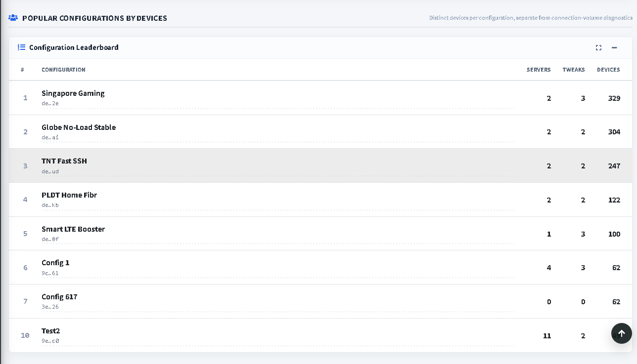Image resolution: width=637 pixels, height=364 pixels.
Task: Click the CONFIGURATION column header
Action: 63,70
